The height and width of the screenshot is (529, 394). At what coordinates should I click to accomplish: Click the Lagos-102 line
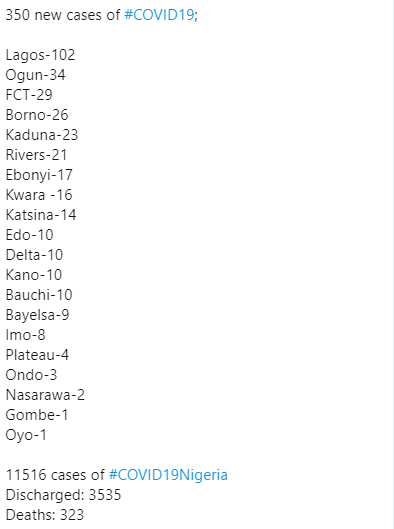pyautogui.click(x=40, y=55)
